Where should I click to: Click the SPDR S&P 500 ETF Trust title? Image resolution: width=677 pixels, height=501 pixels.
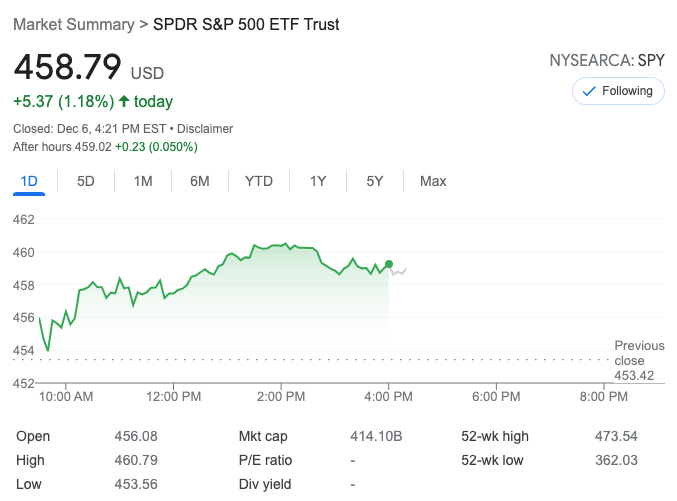(246, 24)
